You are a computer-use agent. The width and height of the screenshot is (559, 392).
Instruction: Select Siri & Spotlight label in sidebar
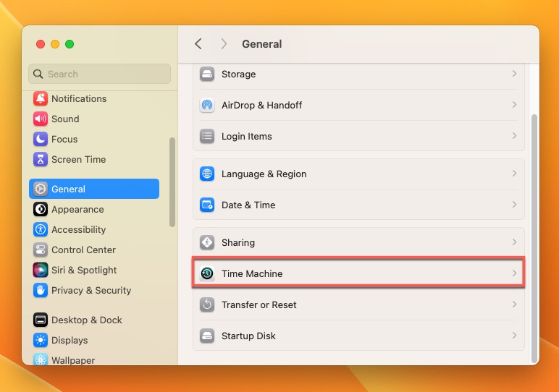pyautogui.click(x=84, y=270)
